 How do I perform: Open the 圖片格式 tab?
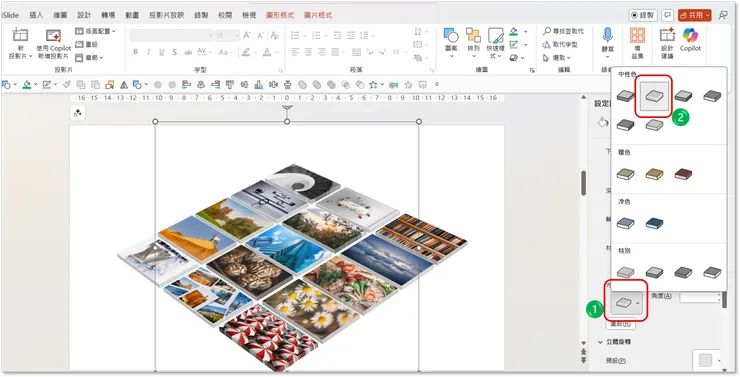tap(318, 15)
